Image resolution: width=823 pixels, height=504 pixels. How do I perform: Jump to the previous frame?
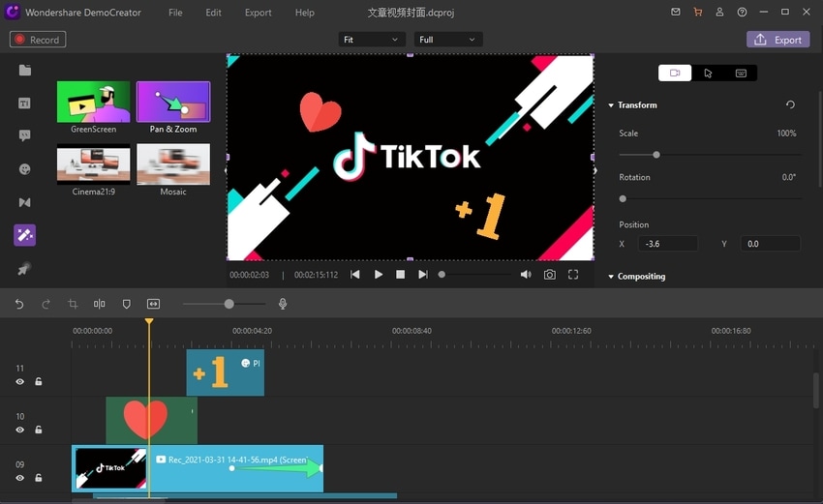(x=355, y=275)
